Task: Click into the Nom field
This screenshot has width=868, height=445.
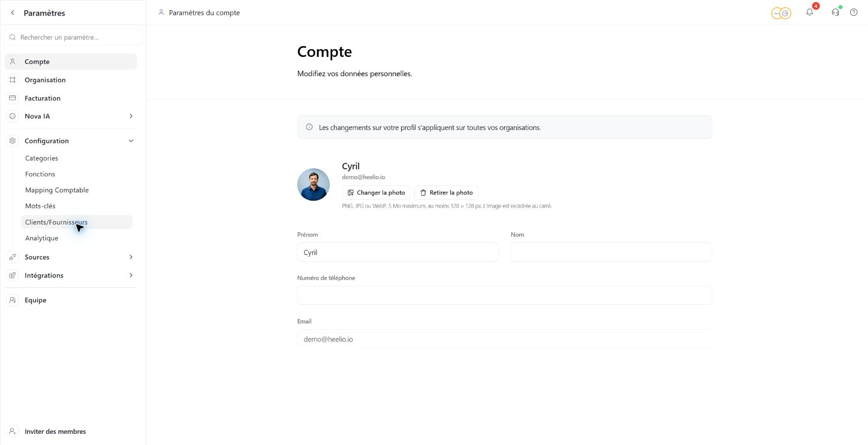Action: pos(611,252)
